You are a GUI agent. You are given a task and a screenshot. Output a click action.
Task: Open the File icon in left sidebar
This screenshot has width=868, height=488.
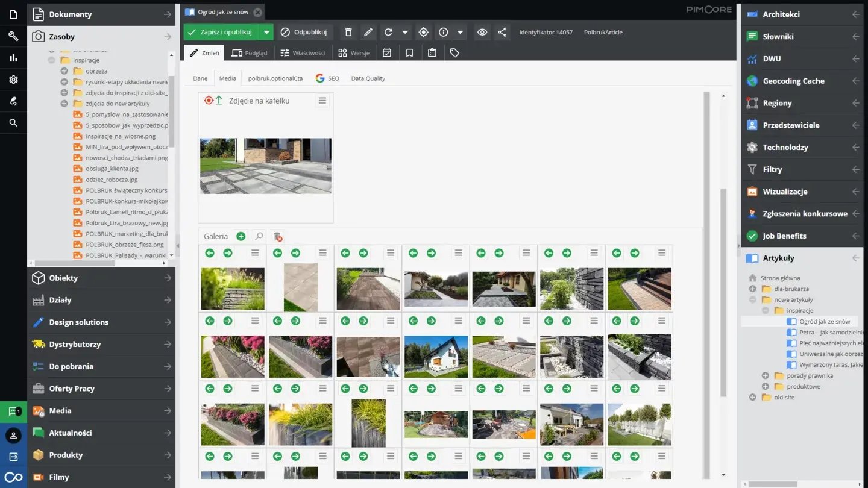[13, 14]
